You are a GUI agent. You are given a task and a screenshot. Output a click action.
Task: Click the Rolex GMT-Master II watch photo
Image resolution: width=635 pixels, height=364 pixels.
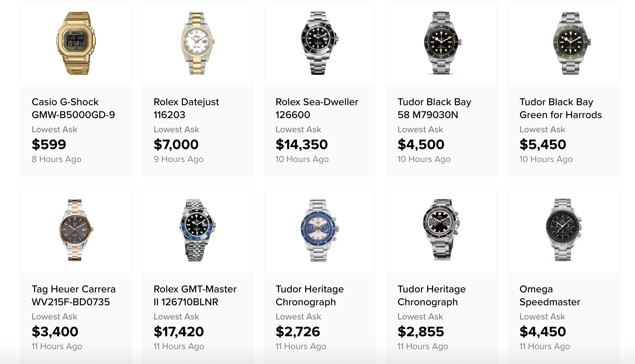[197, 230]
